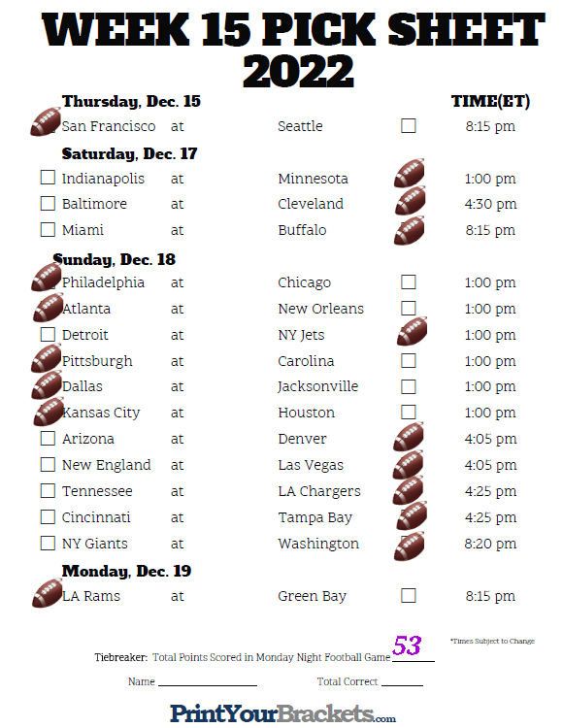Click the football marker next to Cleveland
The height and width of the screenshot is (728, 563).
pyautogui.click(x=411, y=201)
